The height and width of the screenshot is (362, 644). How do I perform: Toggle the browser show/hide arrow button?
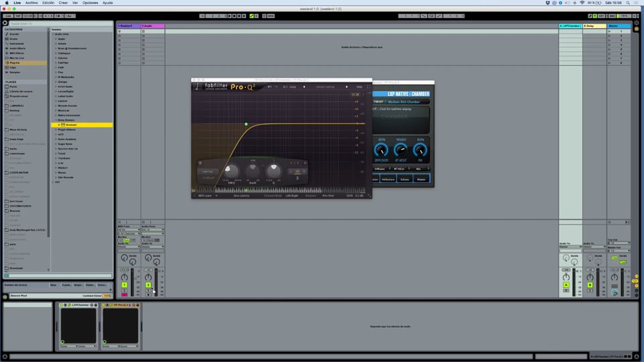click(x=5, y=23)
